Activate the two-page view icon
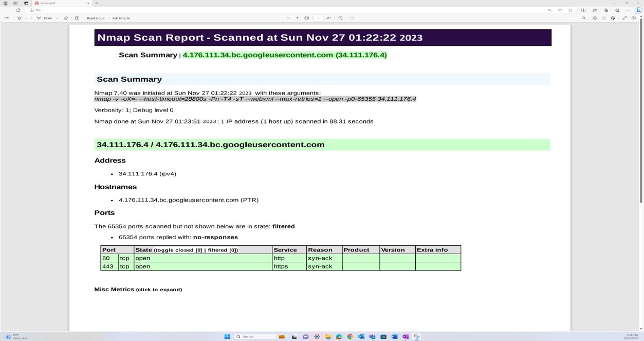The width and height of the screenshot is (644, 341). (76, 18)
